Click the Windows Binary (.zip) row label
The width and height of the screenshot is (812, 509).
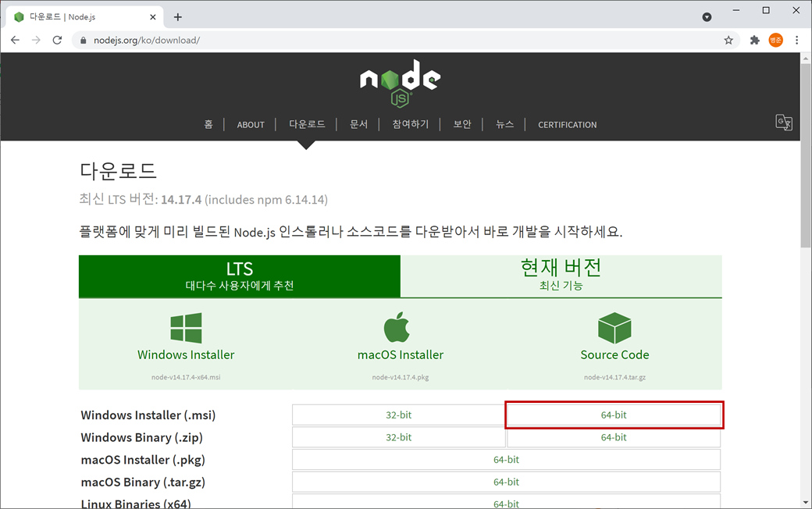pyautogui.click(x=142, y=437)
